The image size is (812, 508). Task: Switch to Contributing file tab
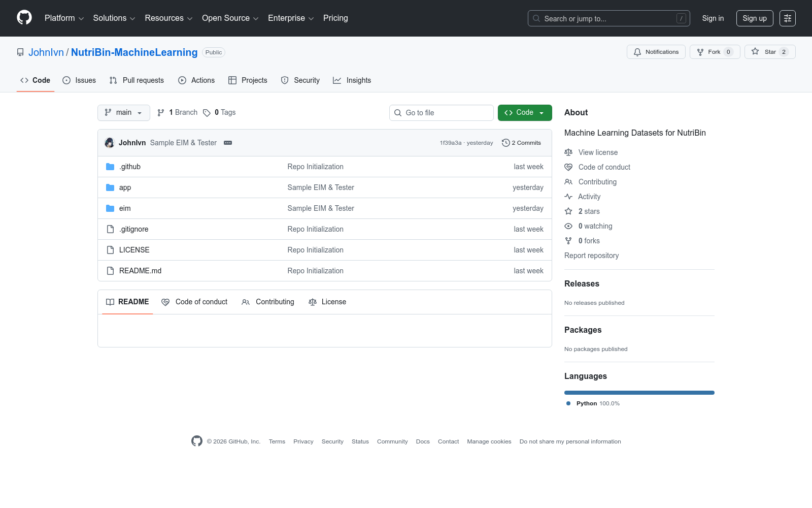coord(268,302)
